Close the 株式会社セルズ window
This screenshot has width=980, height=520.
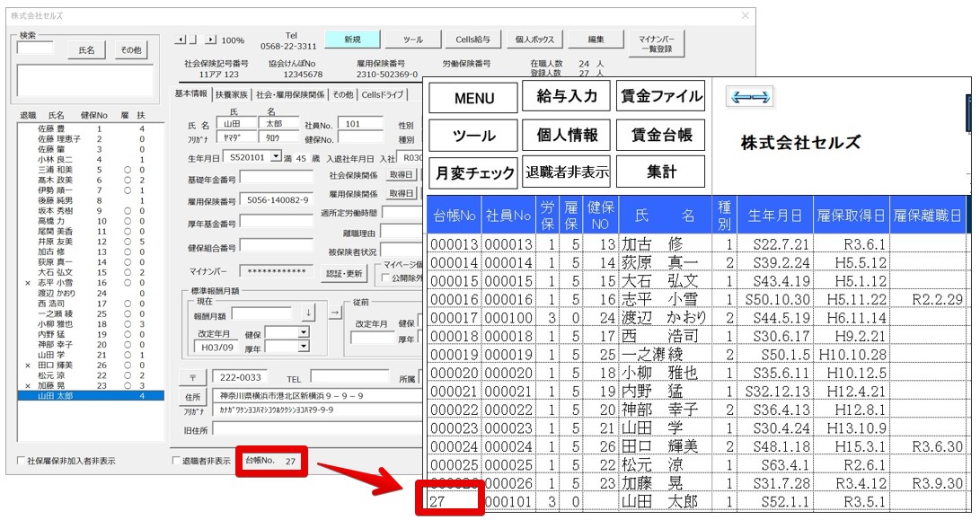[x=745, y=15]
